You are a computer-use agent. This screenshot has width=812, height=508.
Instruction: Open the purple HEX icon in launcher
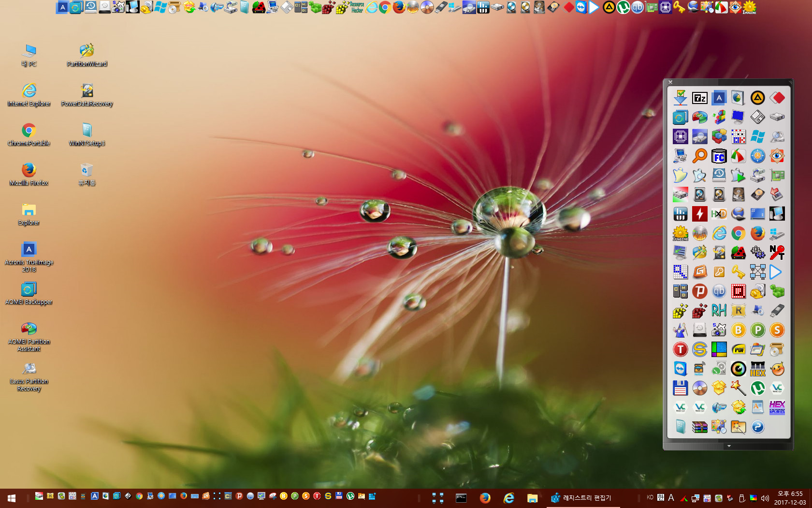[777, 408]
